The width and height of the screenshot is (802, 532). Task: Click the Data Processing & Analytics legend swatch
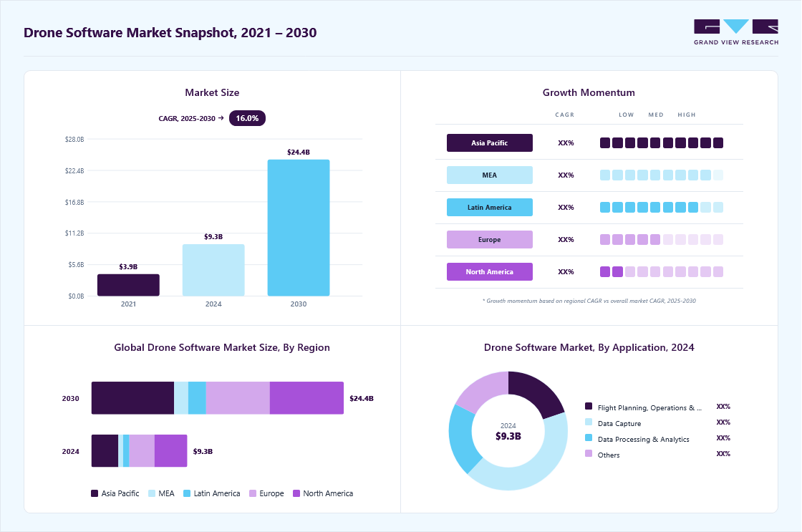[588, 438]
